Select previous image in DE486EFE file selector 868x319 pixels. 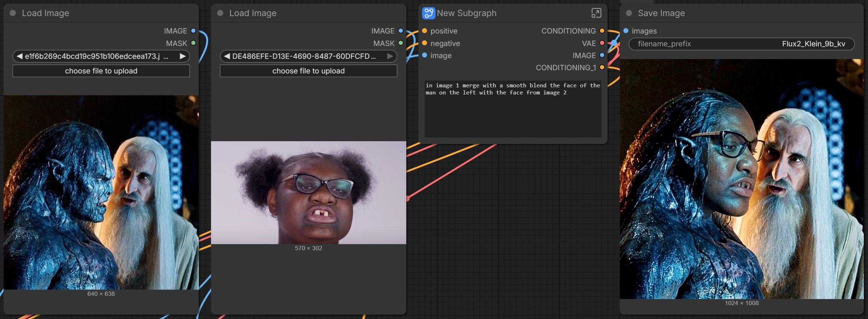click(227, 56)
